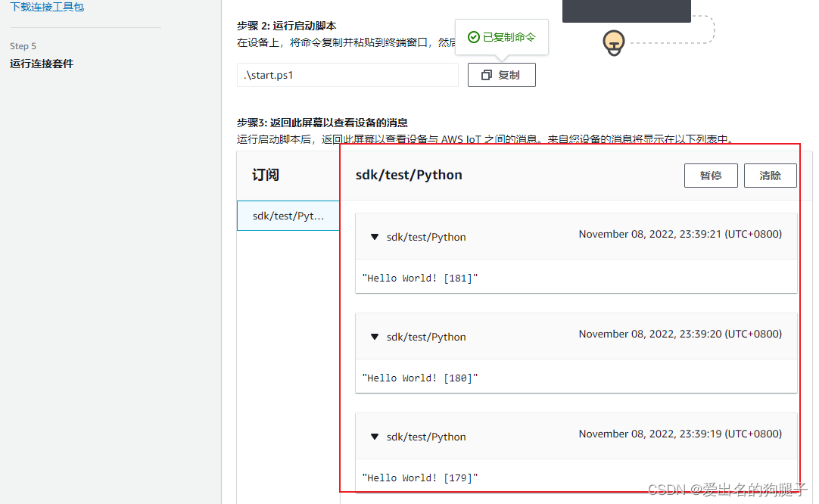Collapse the third sdk/test/Python message entry
Viewport: 819px width, 504px height.
pos(374,437)
